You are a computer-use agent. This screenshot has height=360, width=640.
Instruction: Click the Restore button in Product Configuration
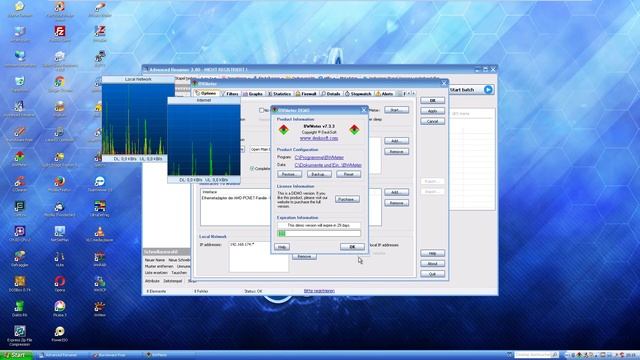pos(289,174)
